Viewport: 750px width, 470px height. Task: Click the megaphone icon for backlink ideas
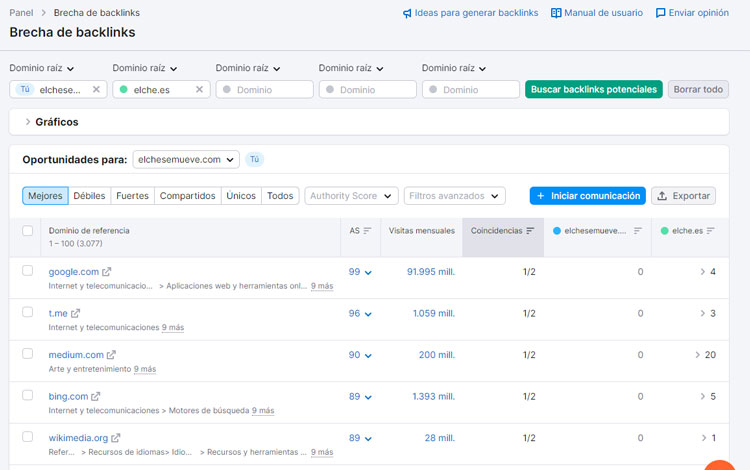pos(407,13)
